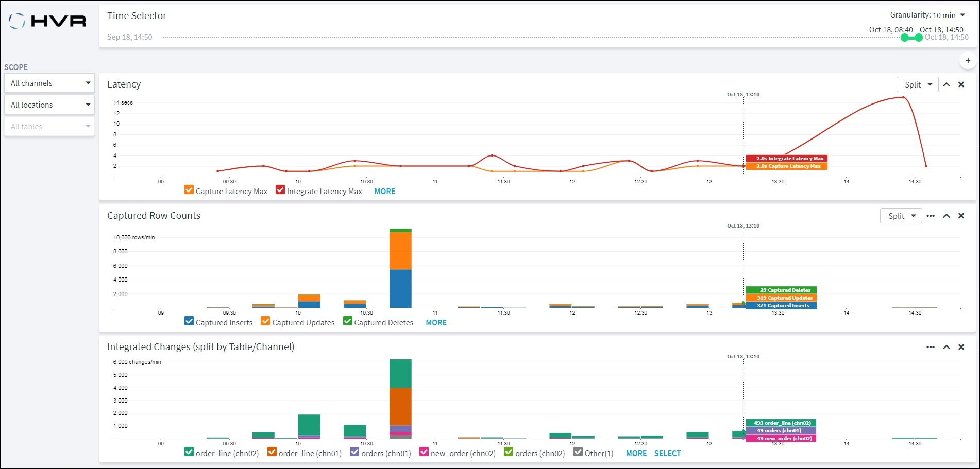Toggle Captured Deletes series
Image resolution: width=980 pixels, height=469 pixels.
click(x=348, y=321)
